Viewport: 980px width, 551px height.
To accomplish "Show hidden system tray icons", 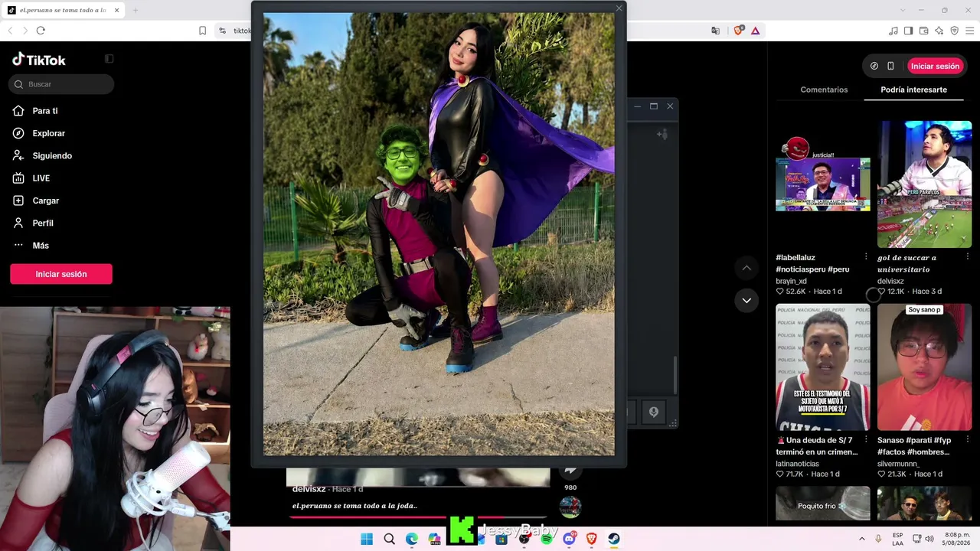I will pos(861,539).
